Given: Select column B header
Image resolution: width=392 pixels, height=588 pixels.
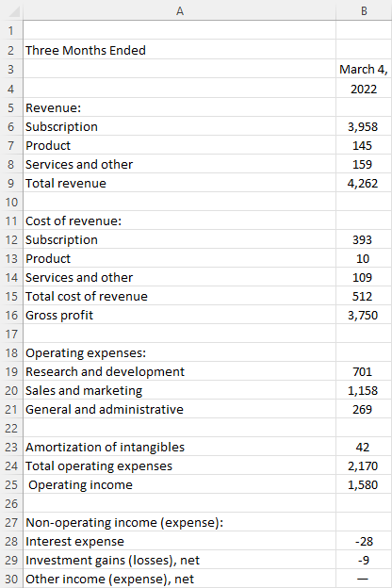Looking at the screenshot, I should point(364,11).
